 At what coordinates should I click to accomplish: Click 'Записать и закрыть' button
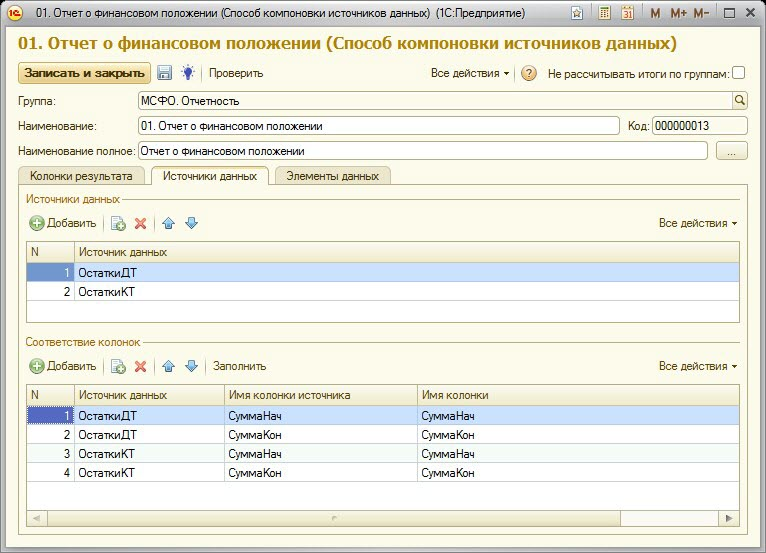pyautogui.click(x=84, y=73)
